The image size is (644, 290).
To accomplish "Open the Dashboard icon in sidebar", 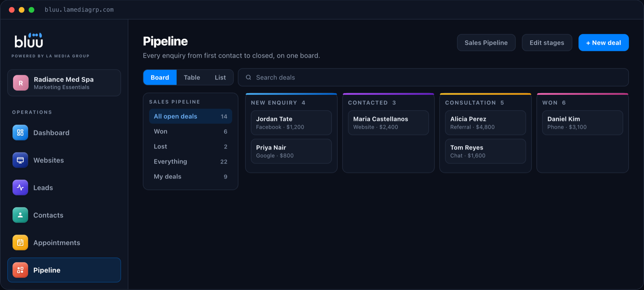I will [20, 133].
